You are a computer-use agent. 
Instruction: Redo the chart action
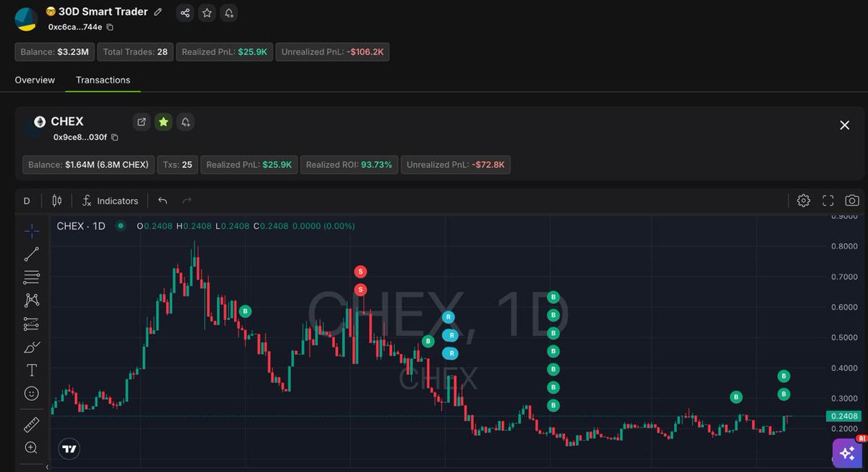(x=187, y=201)
